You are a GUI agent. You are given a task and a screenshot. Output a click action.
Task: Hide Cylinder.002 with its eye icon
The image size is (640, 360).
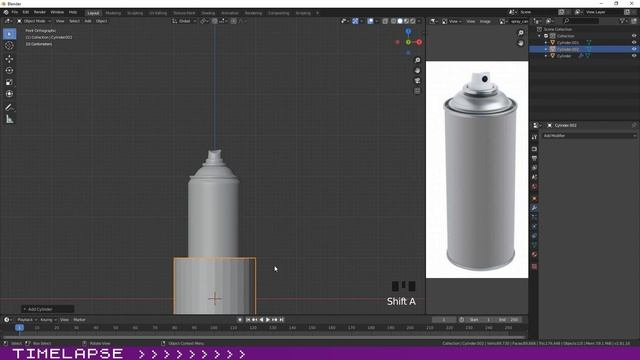click(x=634, y=49)
